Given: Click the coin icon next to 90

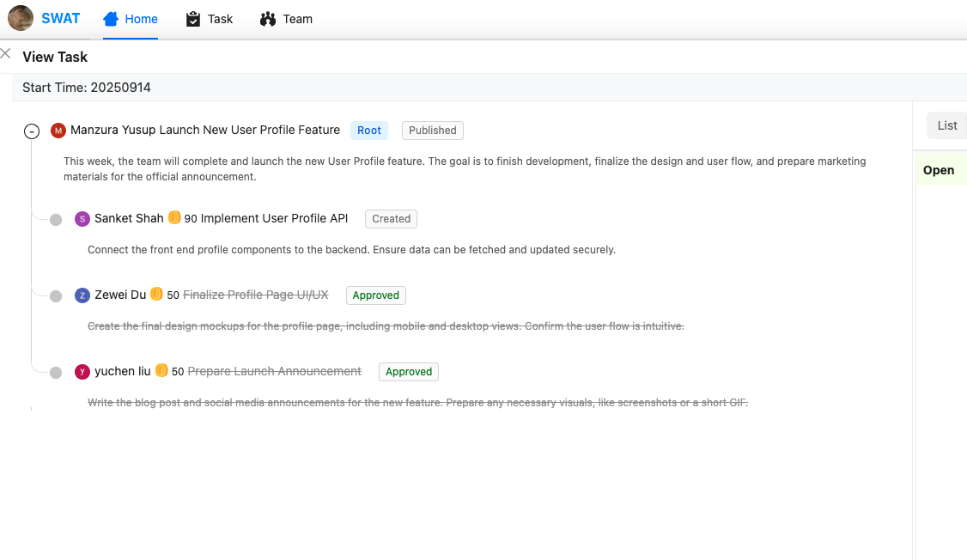Looking at the screenshot, I should pyautogui.click(x=174, y=218).
